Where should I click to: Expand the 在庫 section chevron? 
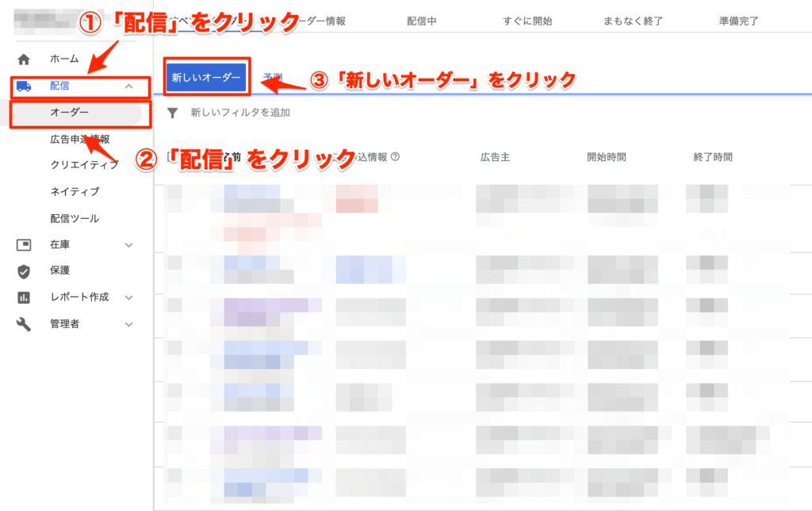(129, 244)
